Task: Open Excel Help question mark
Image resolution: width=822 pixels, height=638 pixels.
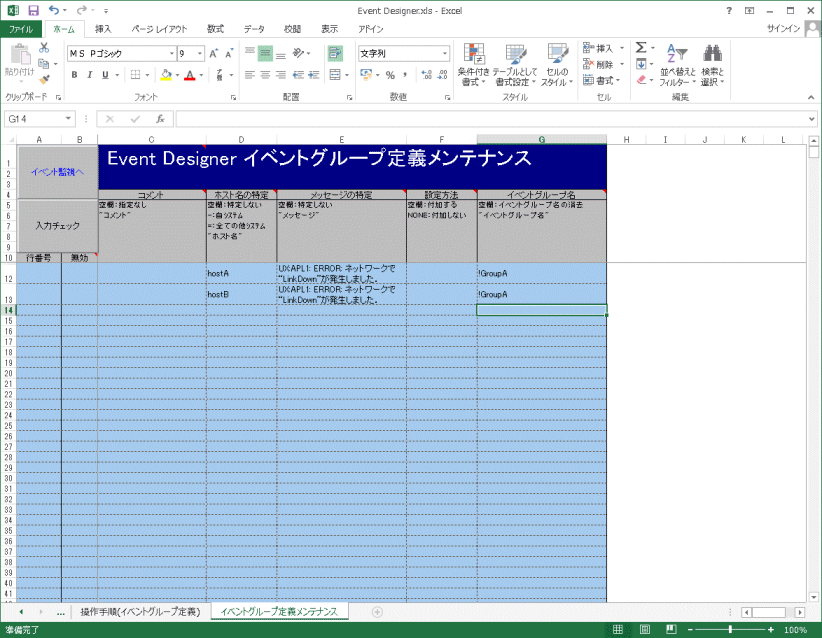Action: pos(729,10)
